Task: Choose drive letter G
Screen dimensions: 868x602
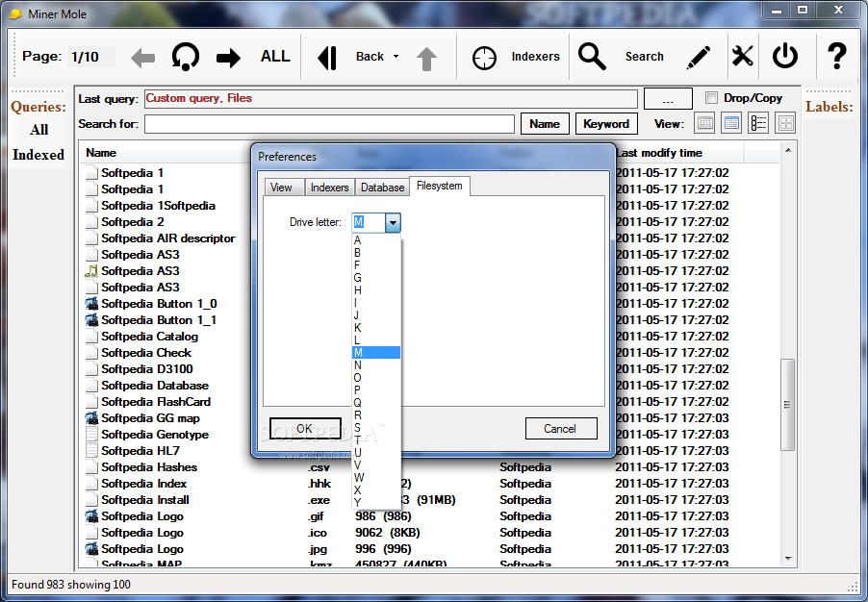Action: [x=376, y=278]
